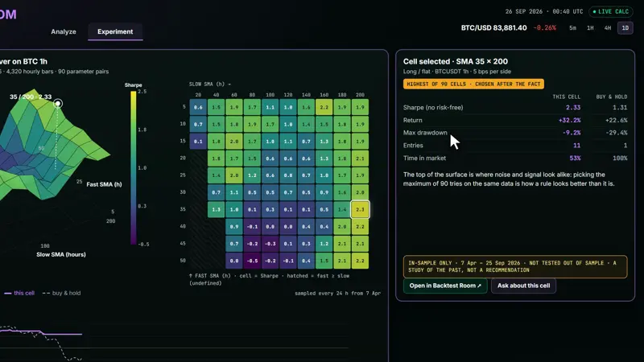
Task: Click 'Cell selected · SMA 35 × 200' title
Action: [x=456, y=62]
